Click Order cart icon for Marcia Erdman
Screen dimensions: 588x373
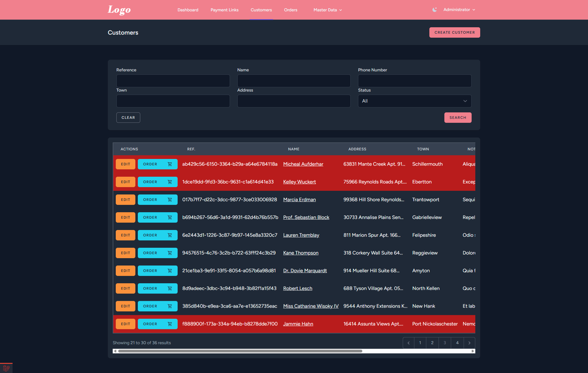tap(170, 200)
